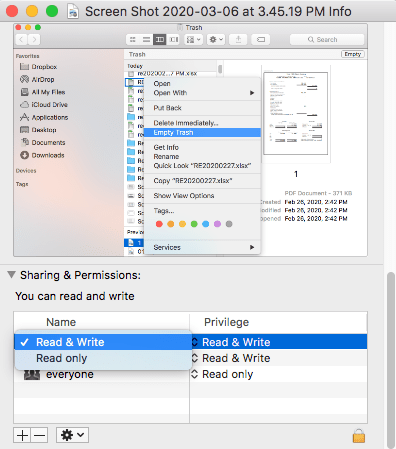This screenshot has height=449, width=396.
Task: Click the 'You can read and write' text
Action: [x=75, y=296]
